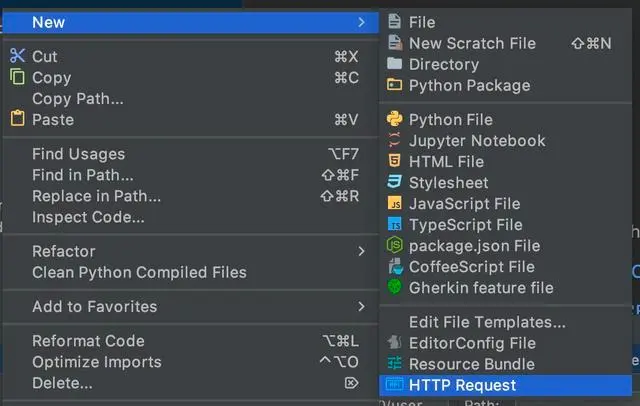
Task: Select Python File label
Action: coord(451,120)
